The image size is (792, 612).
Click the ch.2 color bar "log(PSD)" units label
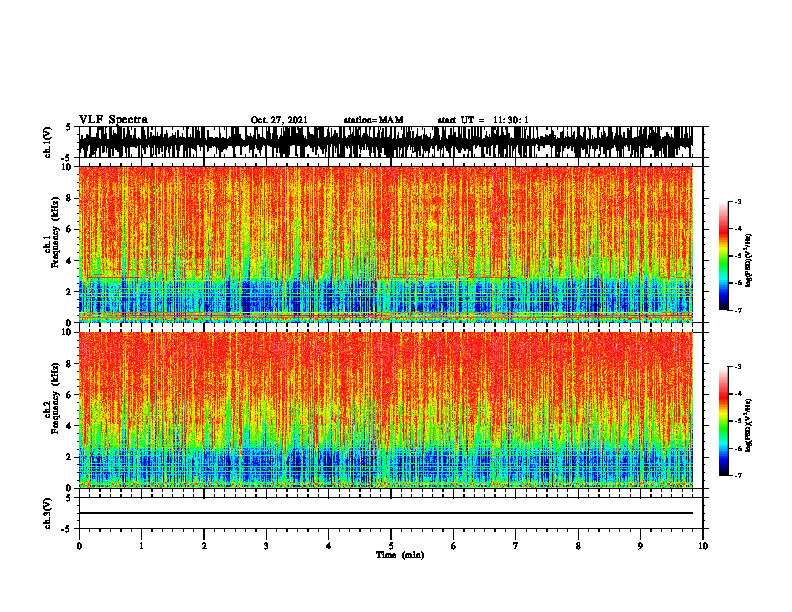coord(748,425)
